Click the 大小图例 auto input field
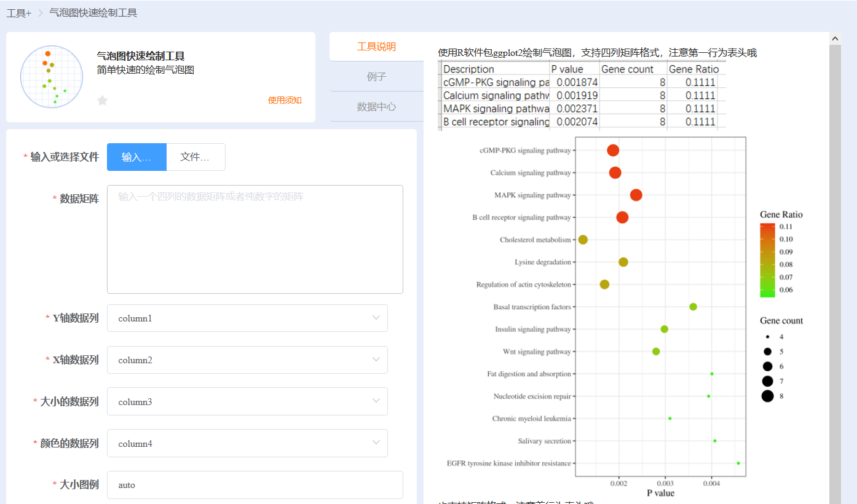 (x=255, y=485)
